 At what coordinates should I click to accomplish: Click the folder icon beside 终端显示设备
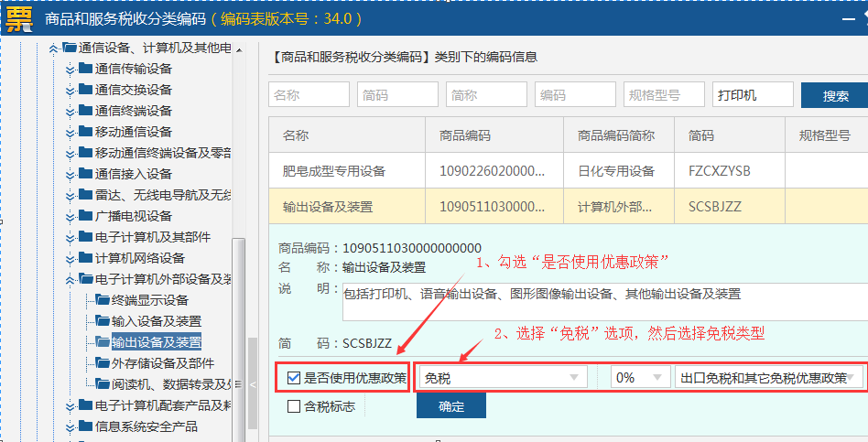103,300
